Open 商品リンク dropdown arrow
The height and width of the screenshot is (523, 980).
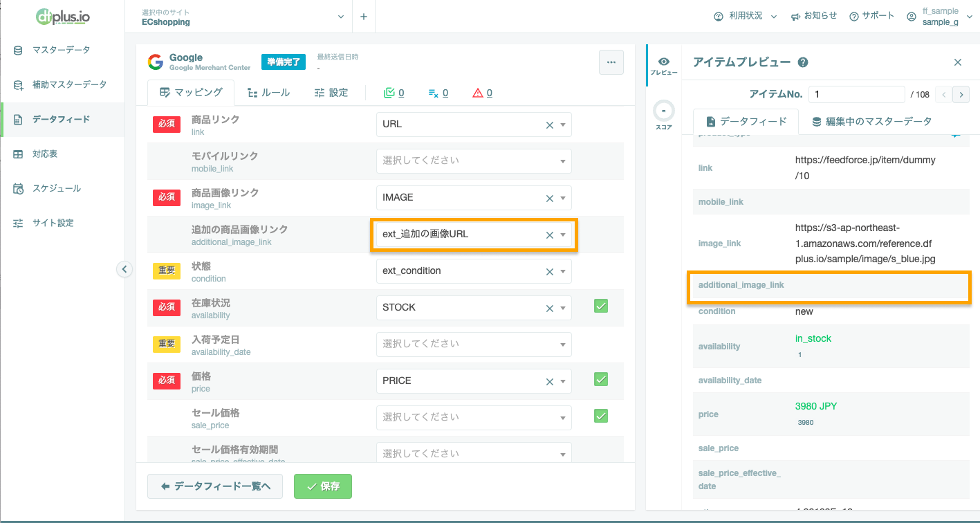[563, 125]
